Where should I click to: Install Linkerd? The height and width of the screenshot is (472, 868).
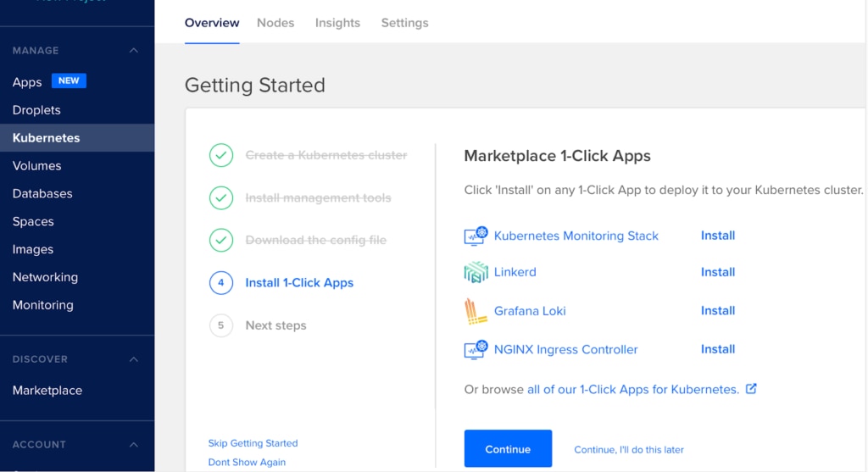[x=718, y=272]
